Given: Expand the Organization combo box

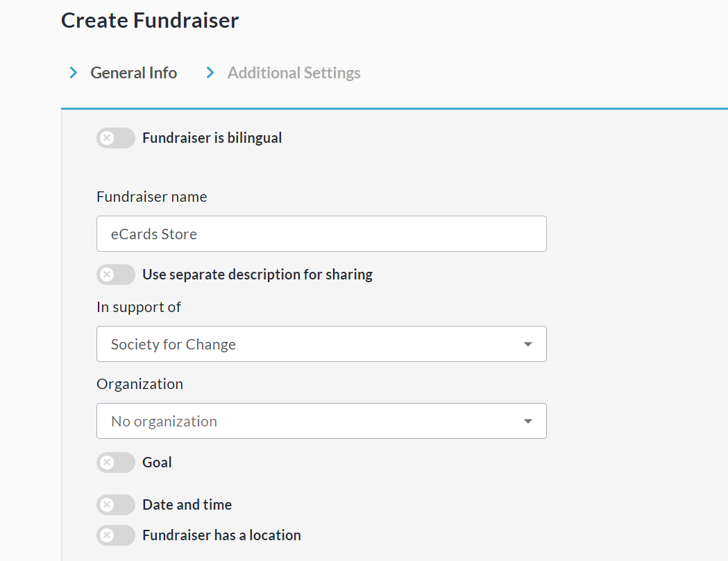Looking at the screenshot, I should [321, 421].
